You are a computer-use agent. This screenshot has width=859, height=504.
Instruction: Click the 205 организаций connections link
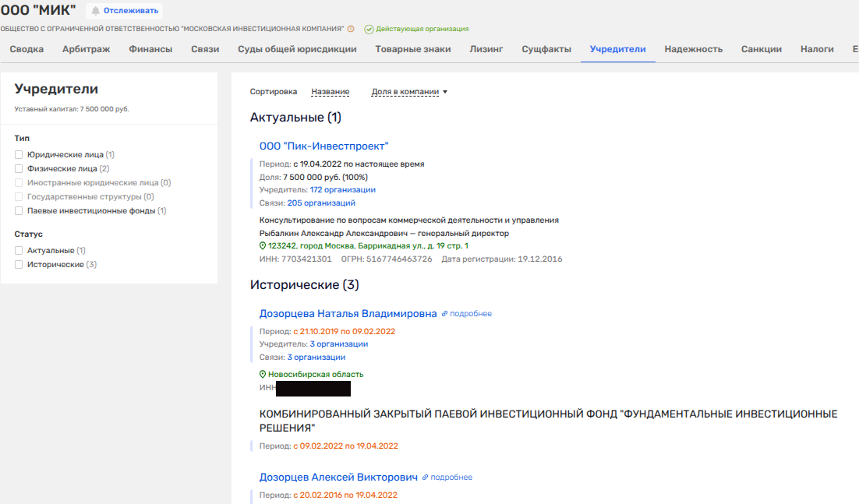click(x=320, y=203)
